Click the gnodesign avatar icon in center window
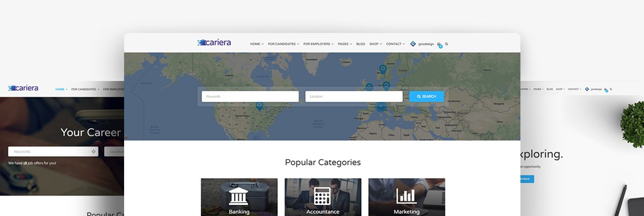Image resolution: width=644 pixels, height=216 pixels. 413,44
